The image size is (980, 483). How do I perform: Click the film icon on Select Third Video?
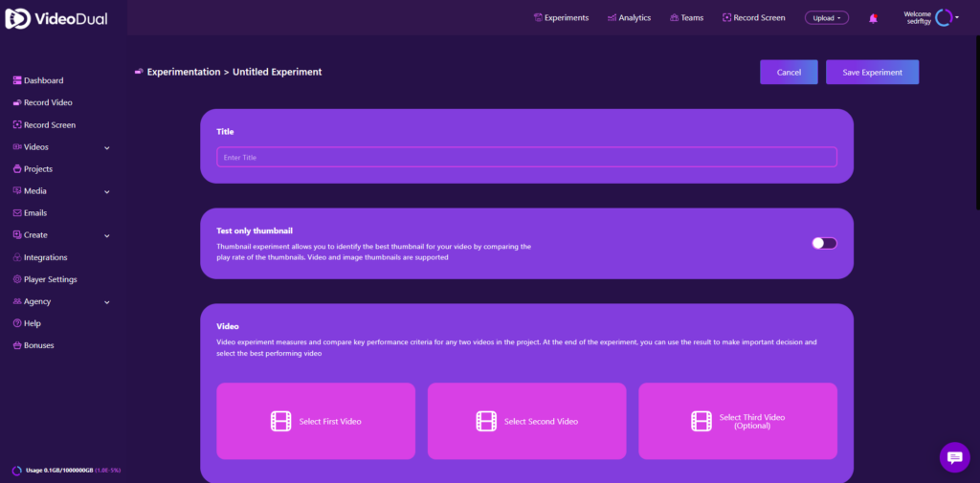pyautogui.click(x=702, y=421)
